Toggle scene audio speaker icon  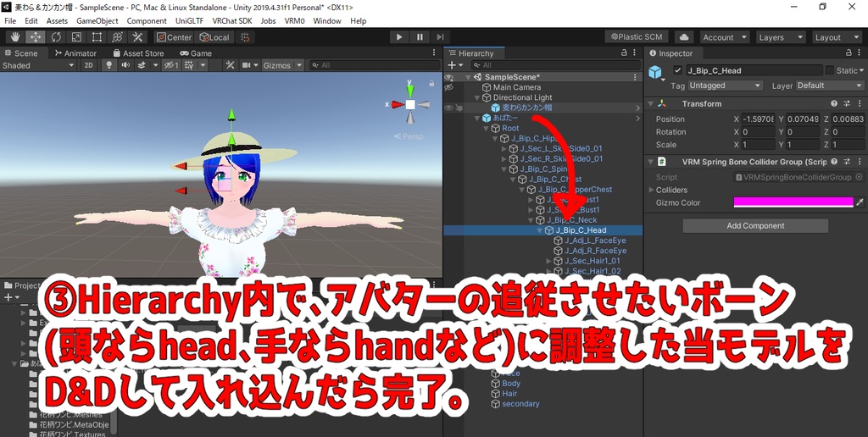point(125,65)
